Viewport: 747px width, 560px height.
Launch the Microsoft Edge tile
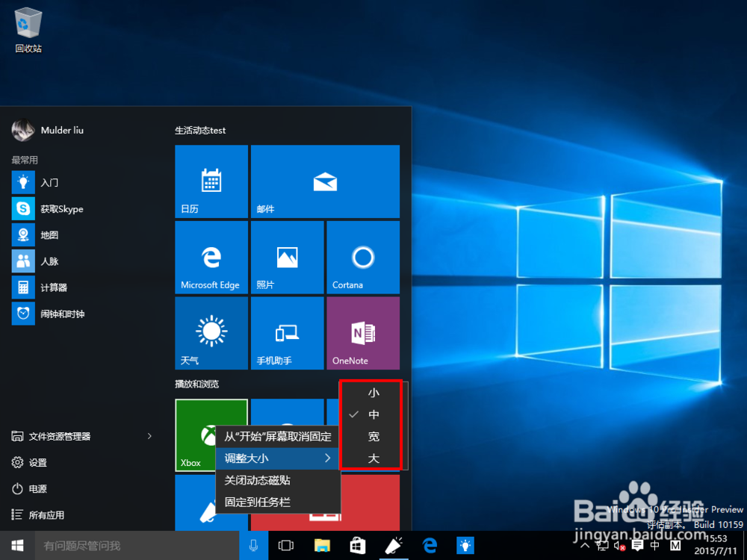211,257
